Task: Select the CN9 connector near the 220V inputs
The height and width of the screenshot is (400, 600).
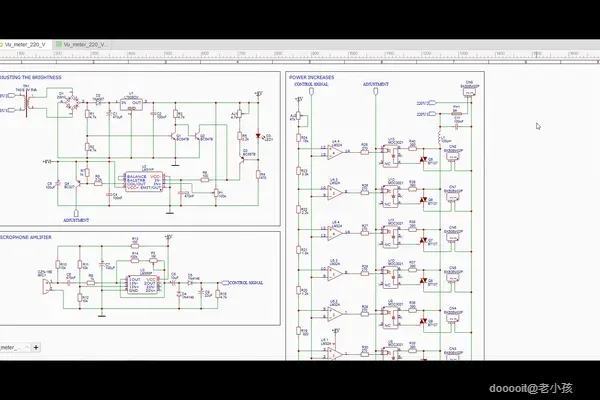Action: [x=469, y=92]
